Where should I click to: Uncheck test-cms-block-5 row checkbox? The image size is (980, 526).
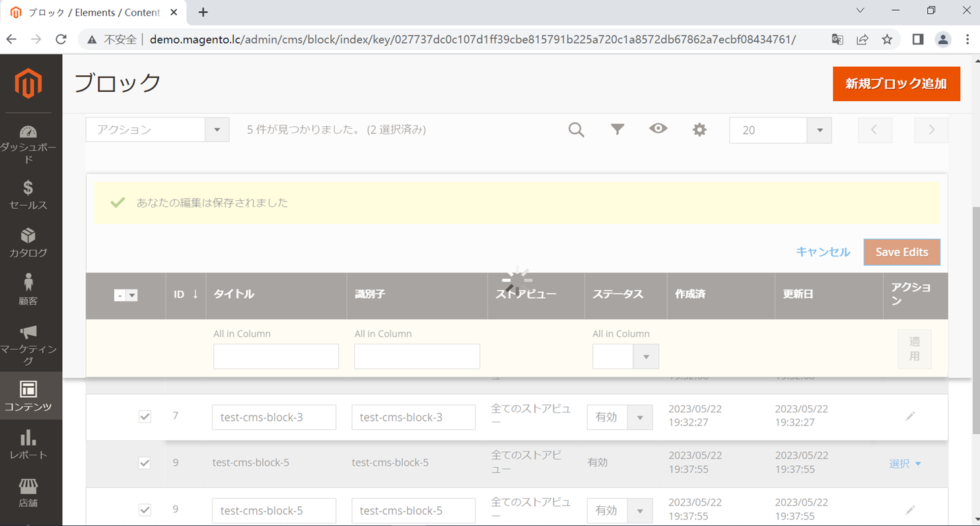tap(145, 463)
